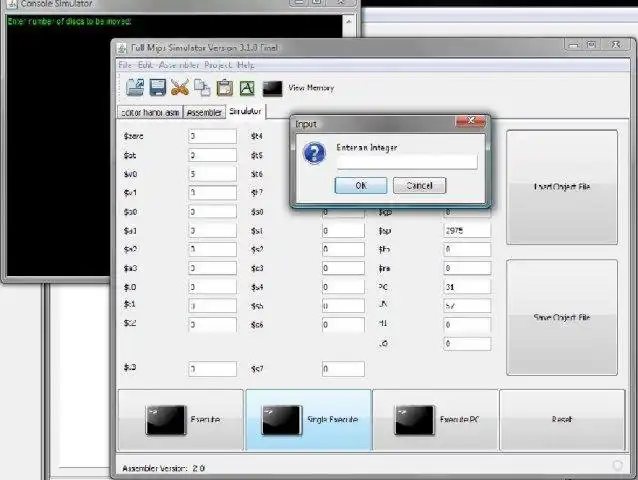Click the $s1 register value field

coord(343,231)
